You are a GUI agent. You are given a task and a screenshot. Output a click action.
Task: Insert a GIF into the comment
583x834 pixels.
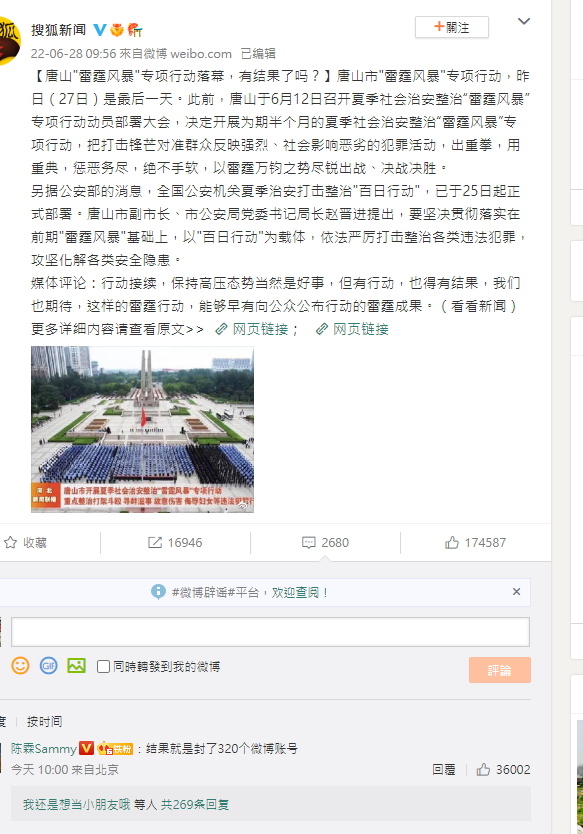coord(48,665)
